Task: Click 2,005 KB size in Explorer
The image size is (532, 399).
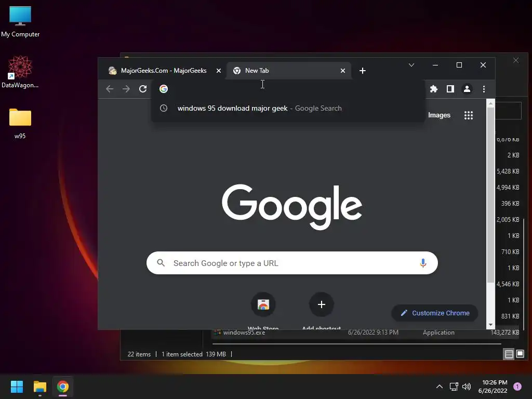Action: point(508,220)
